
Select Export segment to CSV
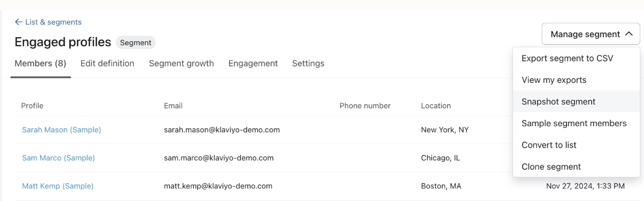[567, 58]
